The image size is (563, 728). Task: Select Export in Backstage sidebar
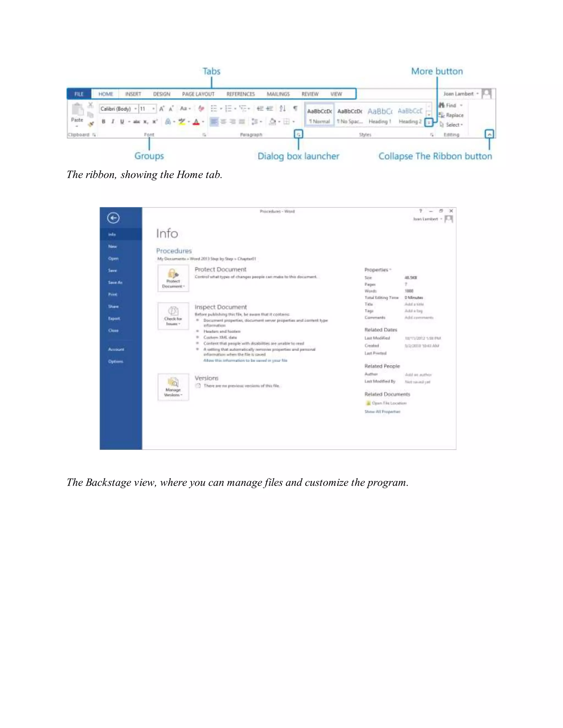coord(114,318)
